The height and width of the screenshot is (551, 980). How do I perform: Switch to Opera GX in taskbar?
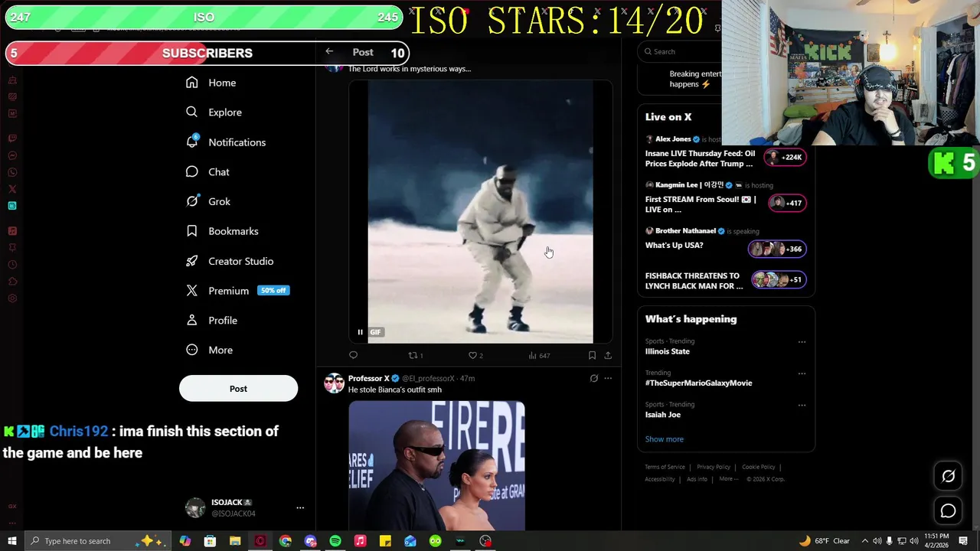pyautogui.click(x=260, y=541)
